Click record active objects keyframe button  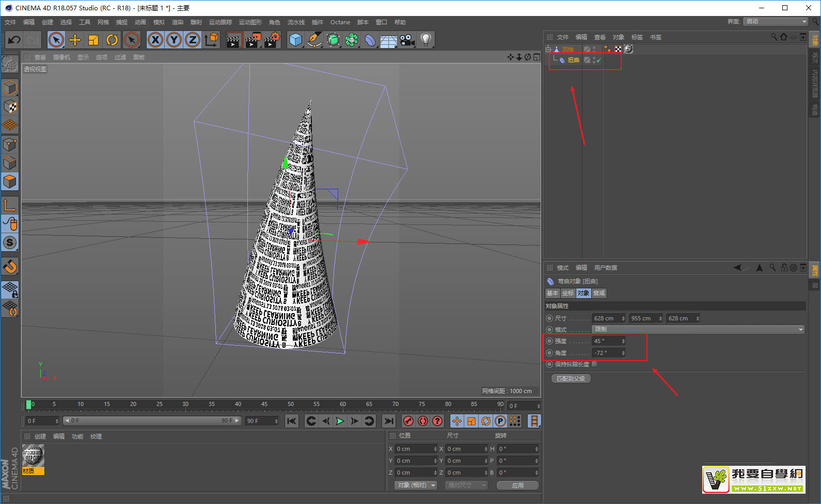(408, 421)
